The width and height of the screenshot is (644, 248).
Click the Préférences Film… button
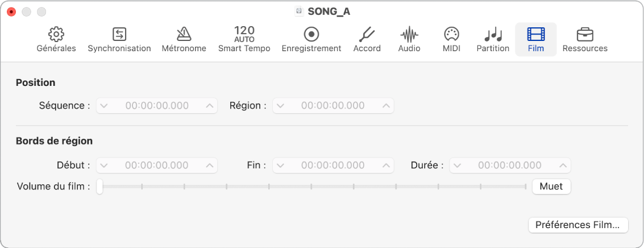click(x=578, y=225)
